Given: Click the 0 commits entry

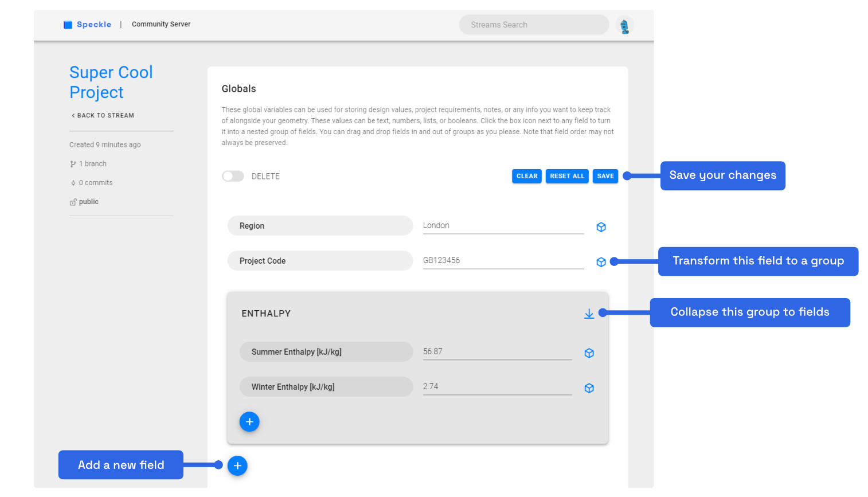Looking at the screenshot, I should click(x=91, y=183).
